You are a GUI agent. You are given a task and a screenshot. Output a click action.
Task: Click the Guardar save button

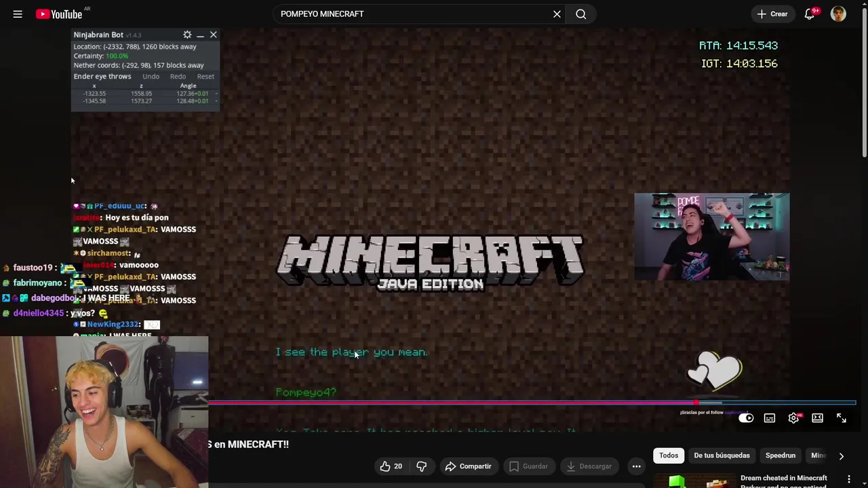pos(528,466)
